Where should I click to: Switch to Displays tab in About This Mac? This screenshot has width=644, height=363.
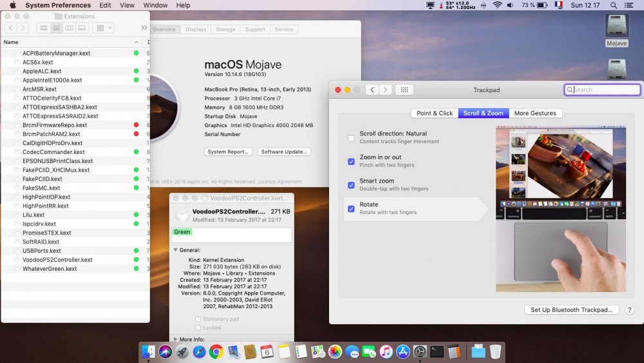pyautogui.click(x=196, y=30)
